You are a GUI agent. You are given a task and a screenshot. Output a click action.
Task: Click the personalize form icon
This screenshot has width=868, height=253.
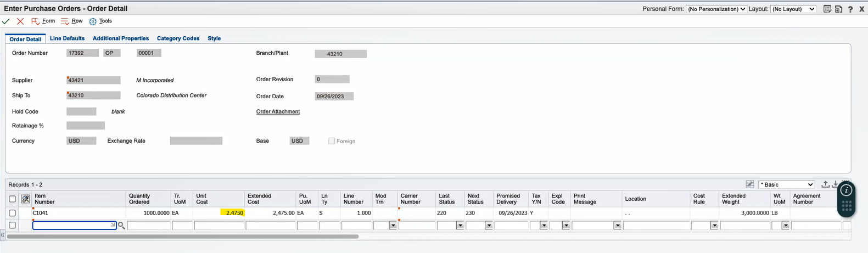click(x=827, y=9)
